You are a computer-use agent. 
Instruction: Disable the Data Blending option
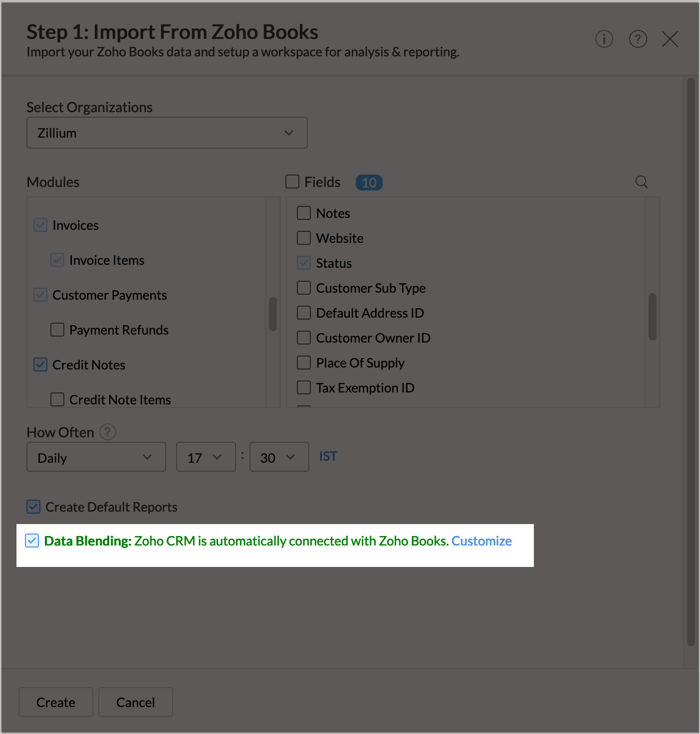[x=32, y=541]
